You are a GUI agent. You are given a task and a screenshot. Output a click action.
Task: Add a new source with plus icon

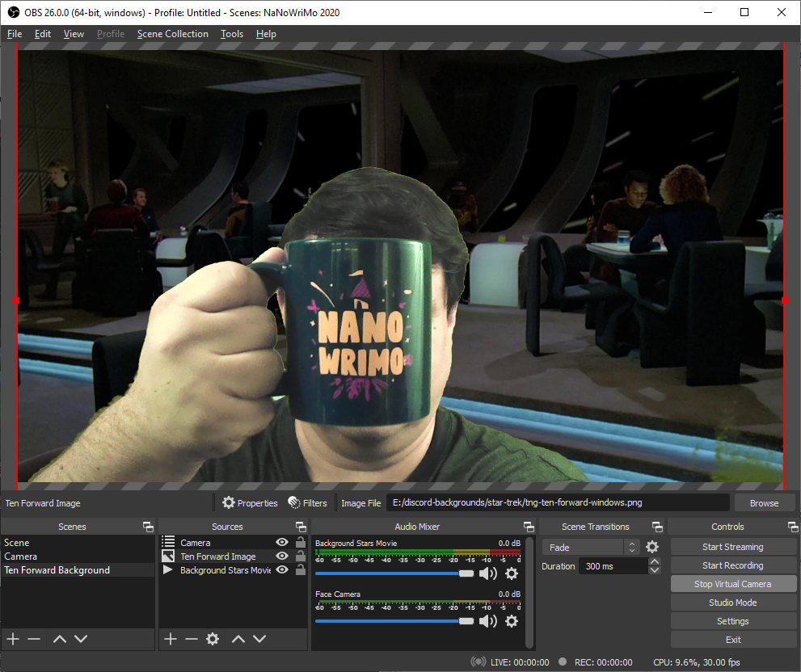[x=171, y=639]
